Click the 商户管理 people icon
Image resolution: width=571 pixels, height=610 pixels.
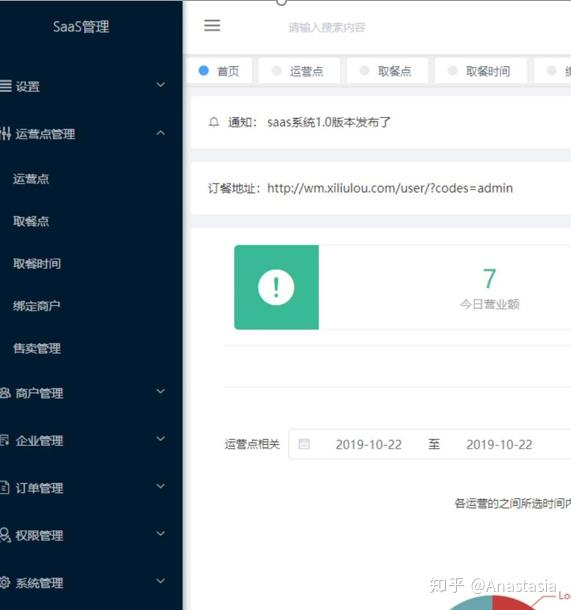(5, 393)
